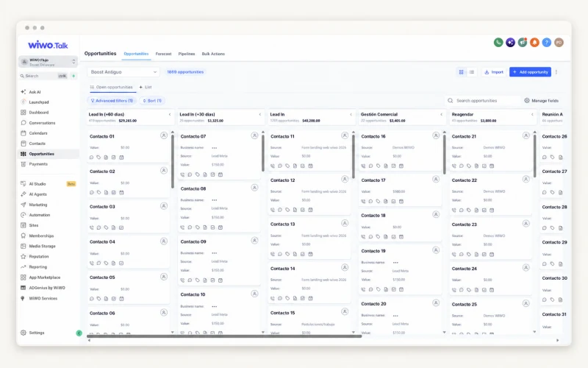This screenshot has width=588, height=368.
Task: Open the blue help question icon
Action: pos(547,43)
